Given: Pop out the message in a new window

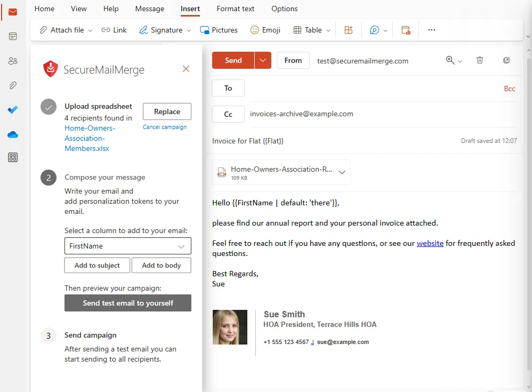Looking at the screenshot, I should click(x=506, y=60).
